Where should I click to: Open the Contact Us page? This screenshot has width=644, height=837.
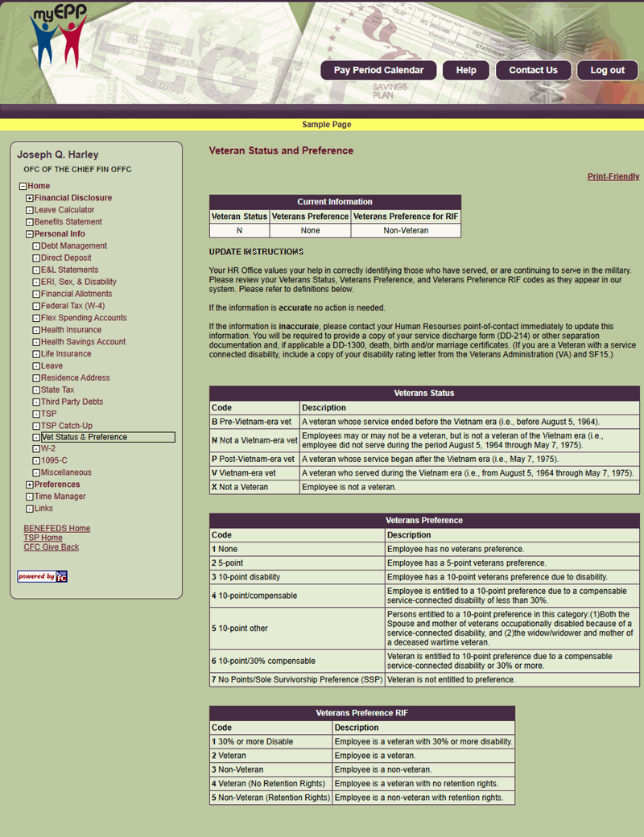click(533, 70)
